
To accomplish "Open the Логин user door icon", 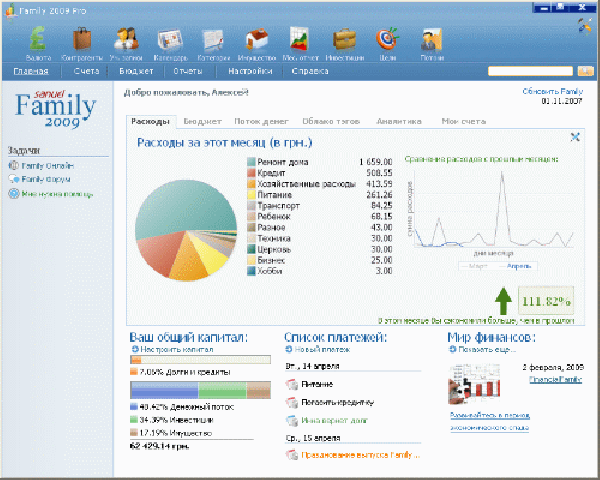I will point(432,40).
